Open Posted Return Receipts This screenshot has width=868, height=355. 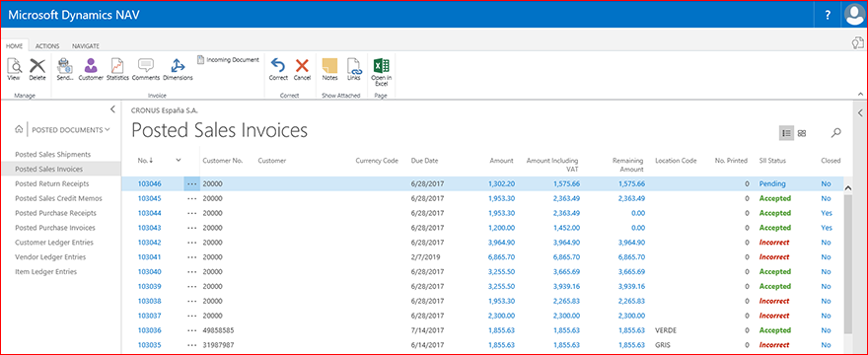52,183
